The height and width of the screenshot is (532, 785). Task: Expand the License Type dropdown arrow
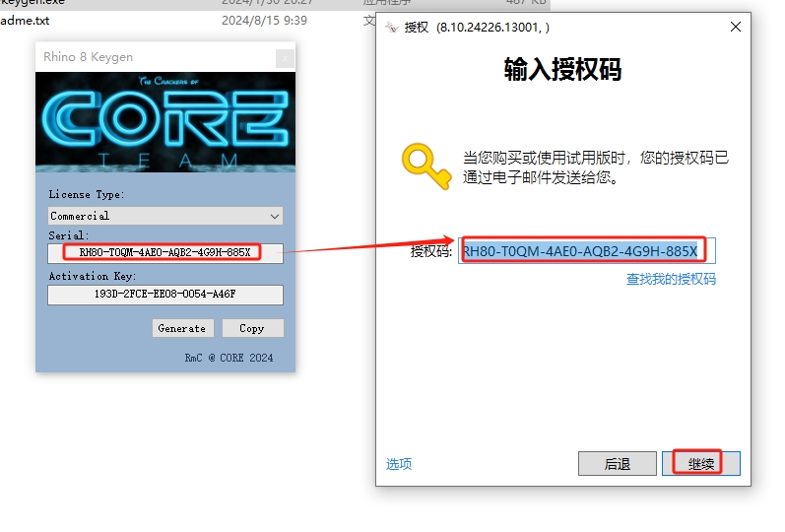click(274, 216)
